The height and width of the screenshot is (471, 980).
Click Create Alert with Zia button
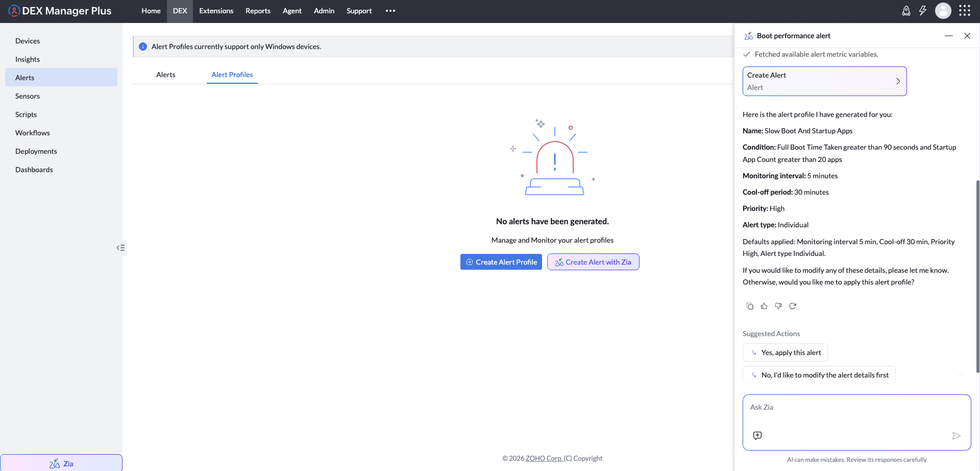click(593, 262)
